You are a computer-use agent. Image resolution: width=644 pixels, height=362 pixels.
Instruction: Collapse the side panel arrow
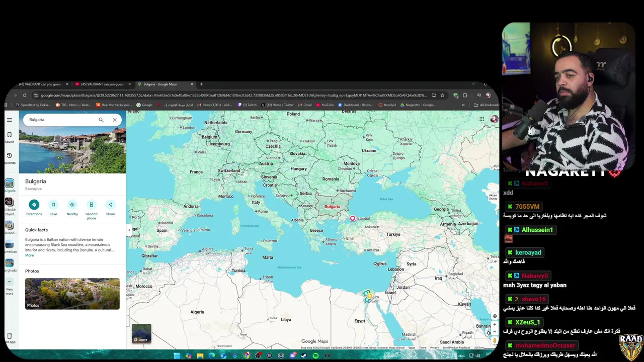pos(129,230)
